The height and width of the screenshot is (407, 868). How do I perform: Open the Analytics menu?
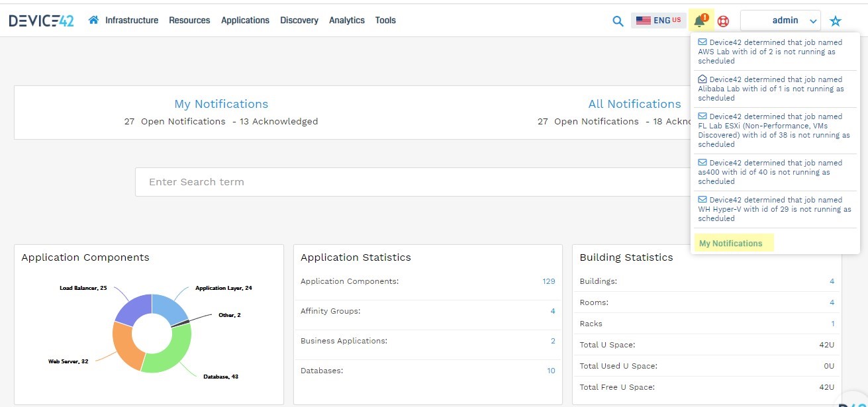(346, 21)
